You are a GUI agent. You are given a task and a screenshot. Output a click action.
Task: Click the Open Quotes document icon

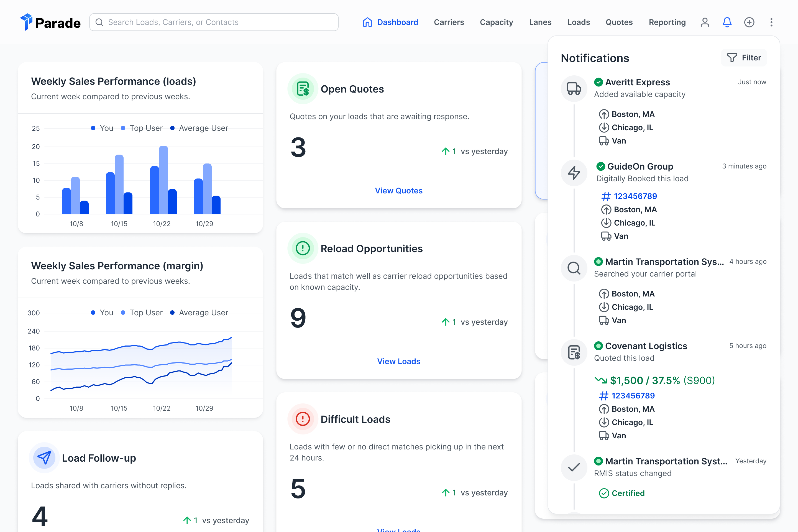click(302, 89)
